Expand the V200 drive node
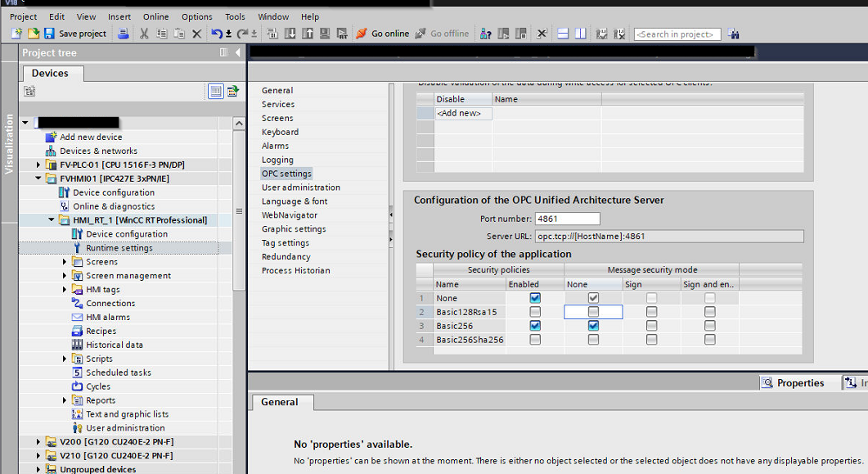The width and height of the screenshot is (868, 474). 38,442
